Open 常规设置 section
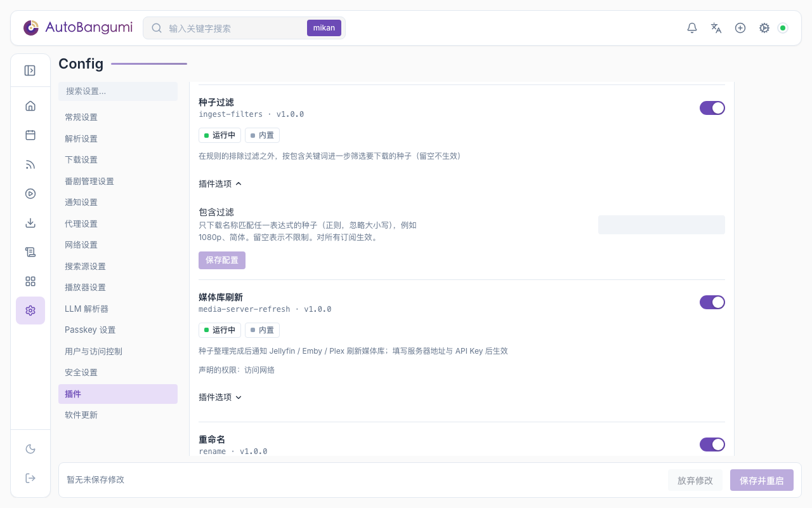812x508 pixels. click(x=118, y=117)
